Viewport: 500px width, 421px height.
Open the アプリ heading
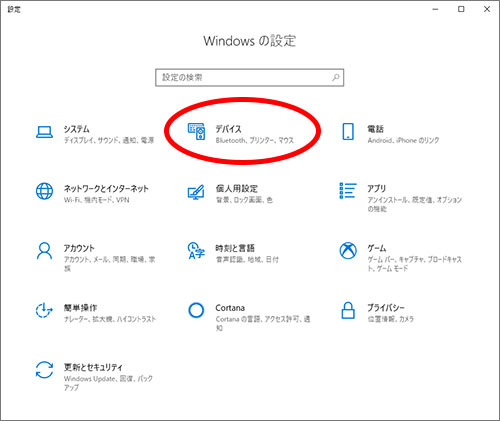click(x=377, y=189)
